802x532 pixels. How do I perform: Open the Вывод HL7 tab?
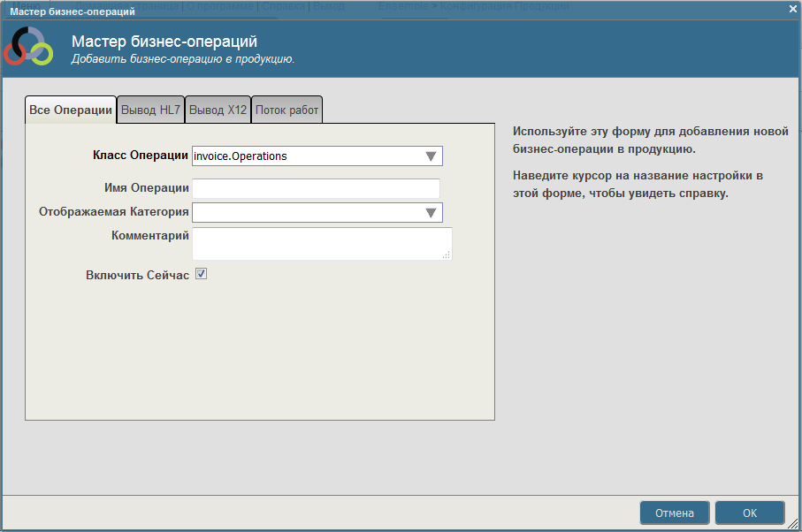tap(151, 110)
